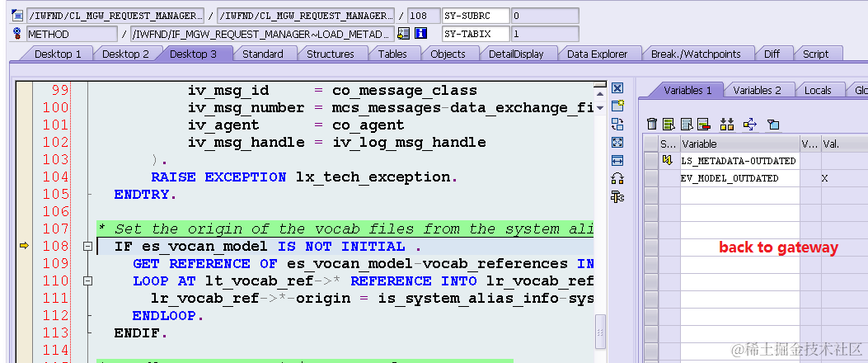Click the Variable column header
Image resolution: width=868 pixels, height=363 pixels.
coord(740,144)
